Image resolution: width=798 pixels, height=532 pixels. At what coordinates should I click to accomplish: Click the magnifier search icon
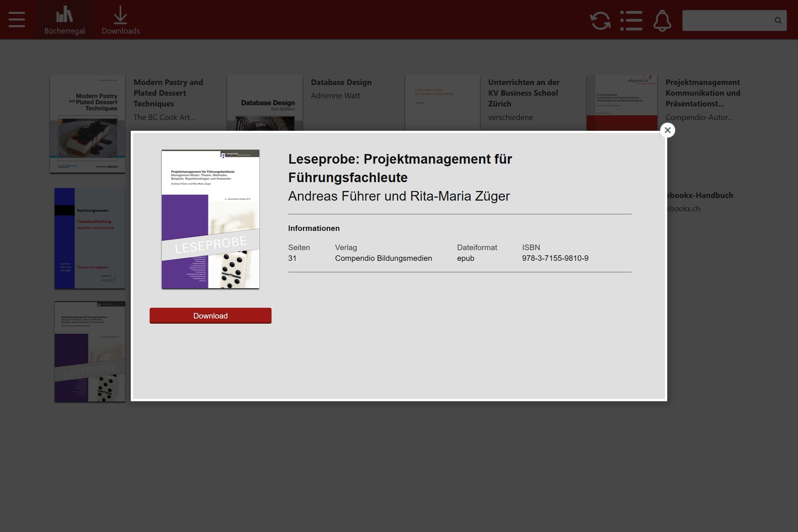778,21
